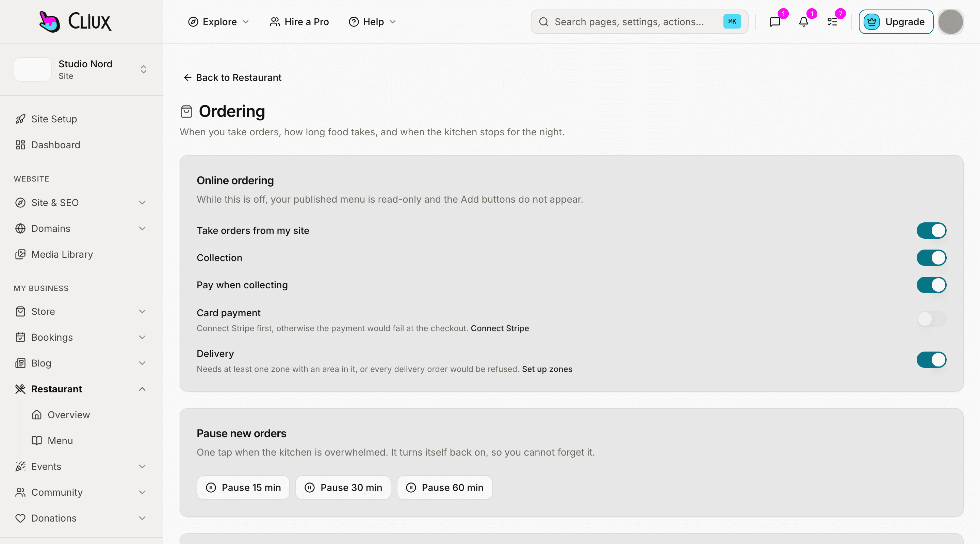Open Hire a Pro

coord(299,22)
